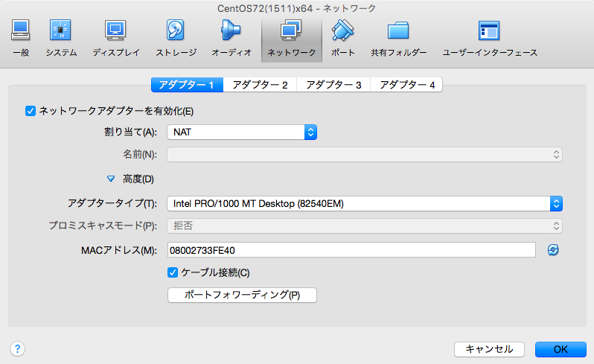Open help via the question mark button
The image size is (594, 364).
tap(17, 348)
